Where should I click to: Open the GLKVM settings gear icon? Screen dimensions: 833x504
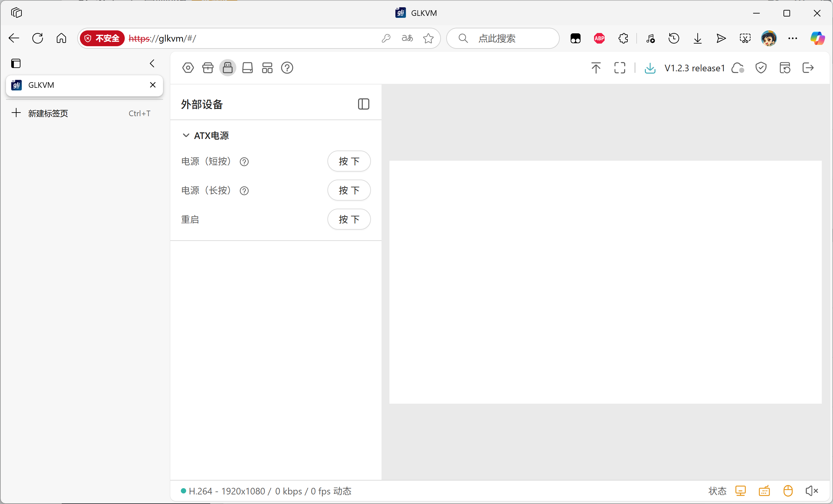[188, 68]
